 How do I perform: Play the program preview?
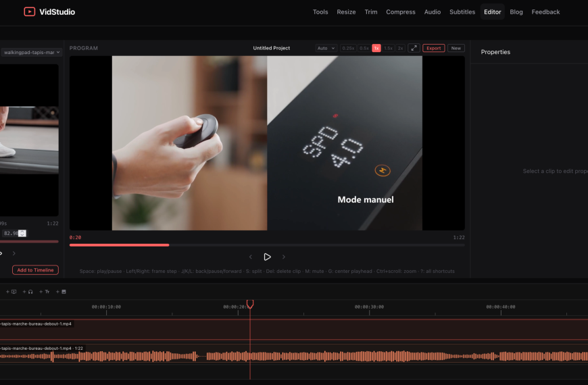pos(267,257)
